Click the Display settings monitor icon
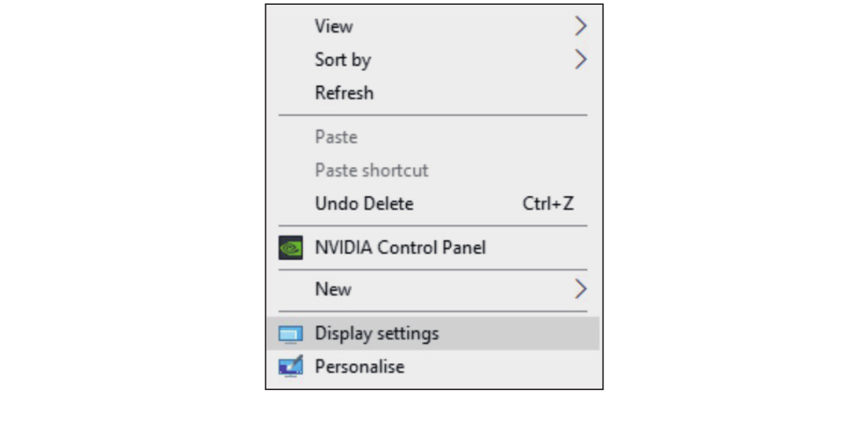868x423 pixels. pos(290,334)
